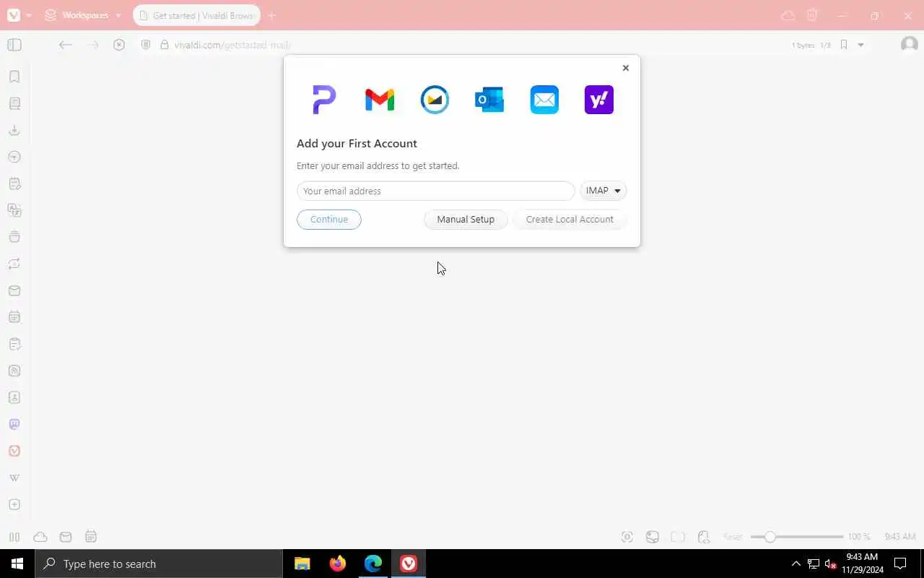Reset the page zoom
Image resolution: width=924 pixels, height=578 pixels.
pyautogui.click(x=733, y=537)
